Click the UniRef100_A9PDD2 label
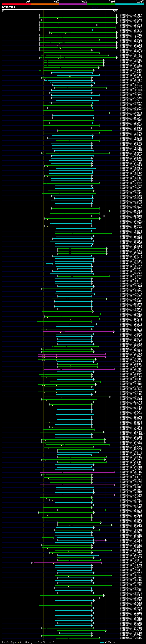The width and height of the screenshot is (146, 644). pos(131,495)
